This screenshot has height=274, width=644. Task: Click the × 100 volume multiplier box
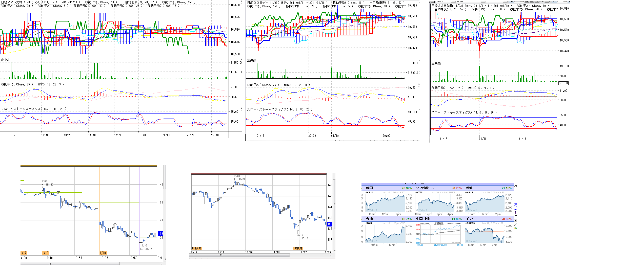pyautogui.click(x=564, y=83)
